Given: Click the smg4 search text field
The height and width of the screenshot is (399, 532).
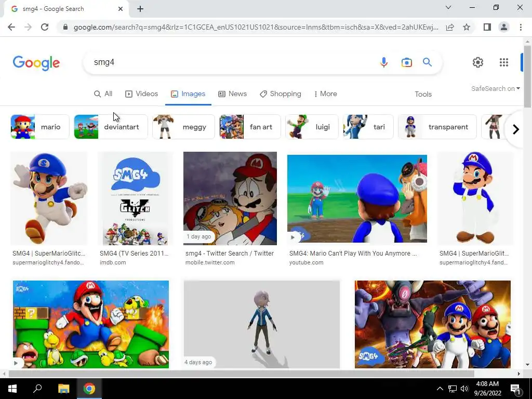Looking at the screenshot, I should tap(231, 62).
